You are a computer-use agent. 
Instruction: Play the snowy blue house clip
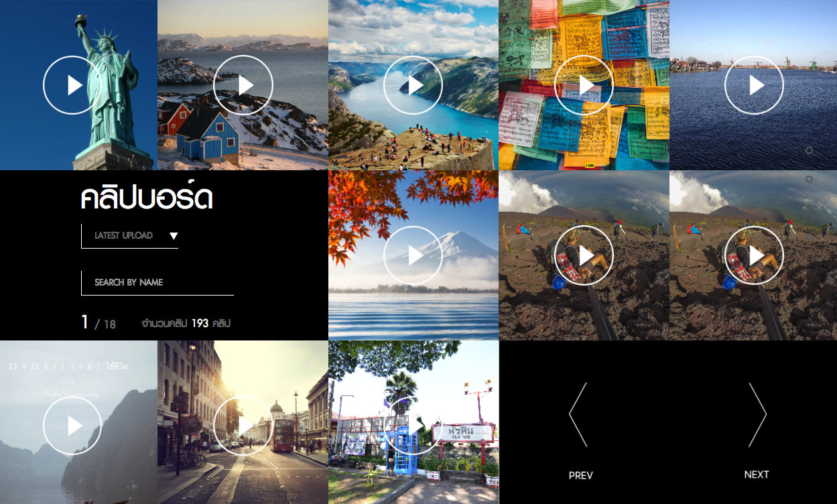pos(243,85)
